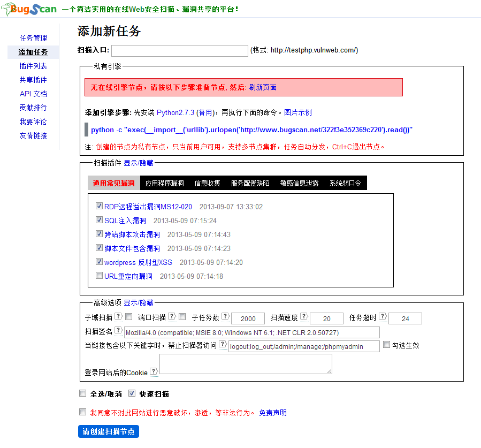481x448 pixels.
Task: Click the 请创建扫描节点 button
Action: [x=109, y=431]
